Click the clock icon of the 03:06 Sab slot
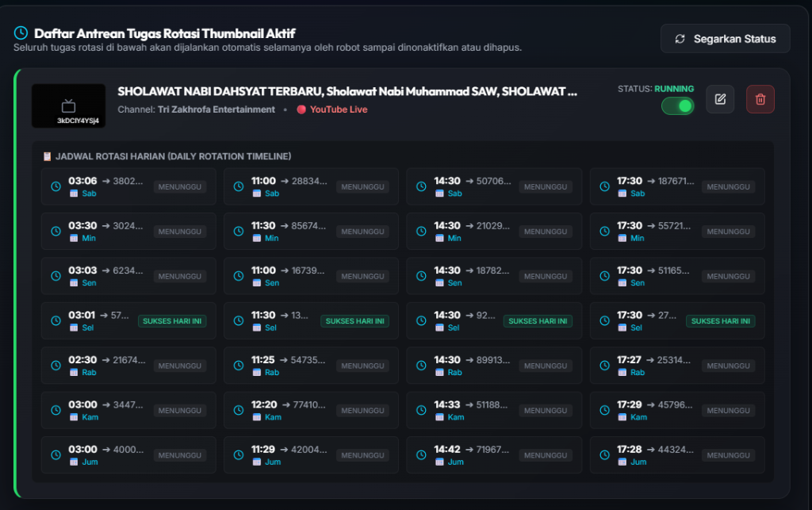Screen dimensions: 812x510 [x=56, y=186]
